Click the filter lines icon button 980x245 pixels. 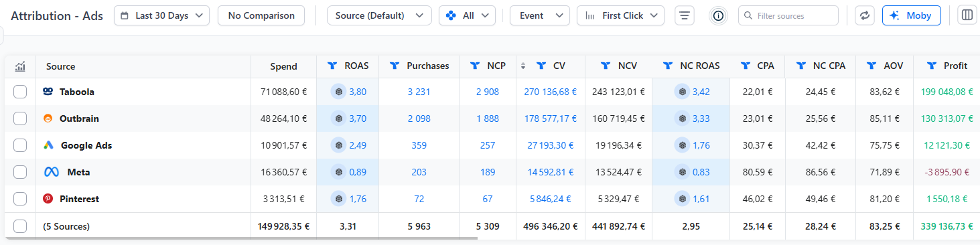(x=684, y=15)
